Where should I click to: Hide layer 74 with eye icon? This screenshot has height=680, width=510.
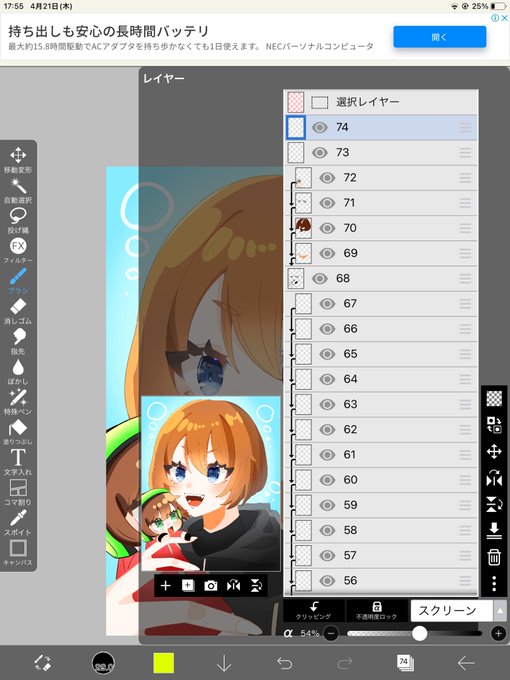coord(320,128)
